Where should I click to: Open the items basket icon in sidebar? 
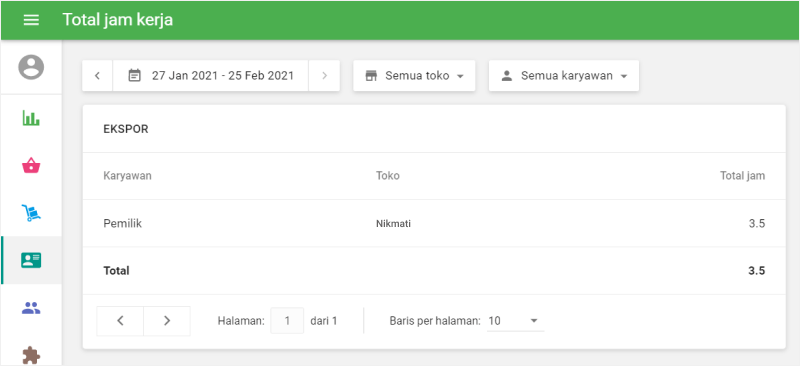31,166
